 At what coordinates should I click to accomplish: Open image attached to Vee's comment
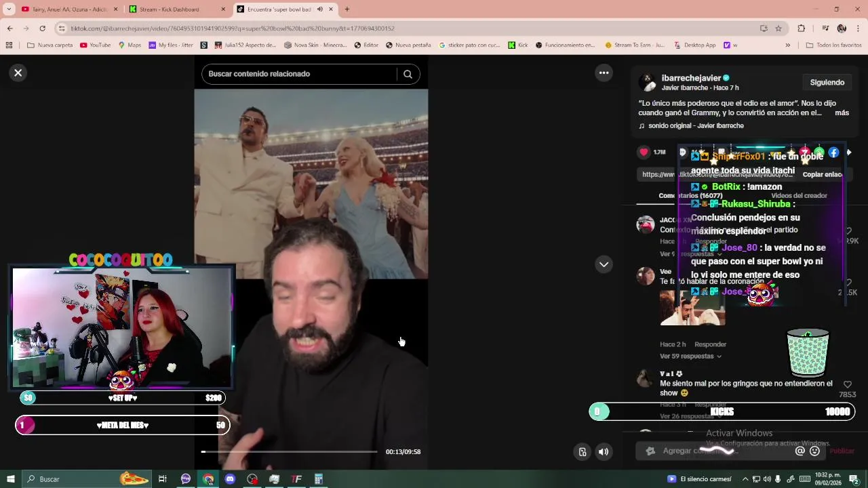[x=692, y=308]
